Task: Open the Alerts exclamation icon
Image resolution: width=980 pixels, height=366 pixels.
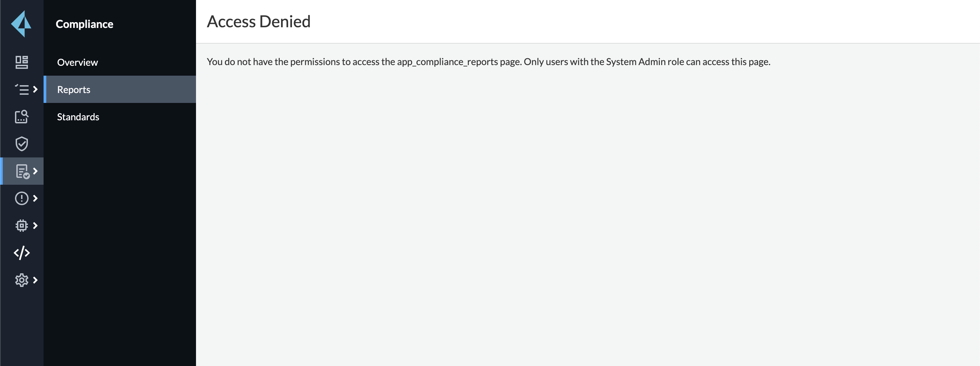Action: (22, 198)
